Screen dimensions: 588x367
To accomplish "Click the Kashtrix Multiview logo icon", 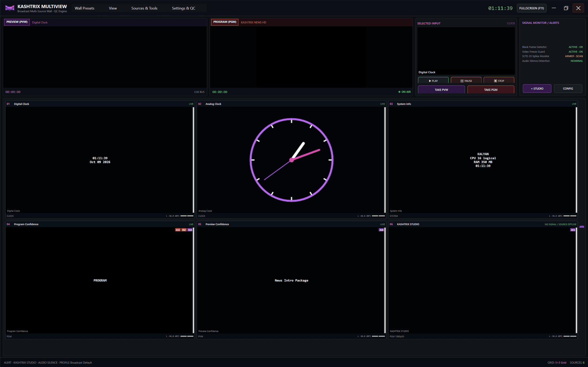I will (x=10, y=8).
